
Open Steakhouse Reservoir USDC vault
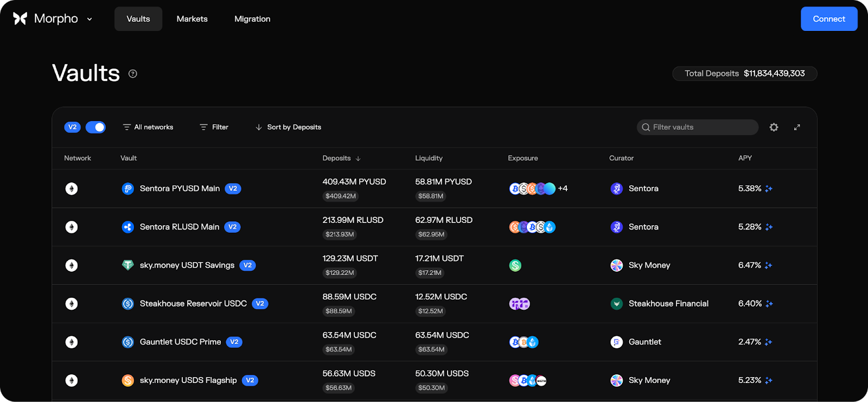[x=193, y=304]
